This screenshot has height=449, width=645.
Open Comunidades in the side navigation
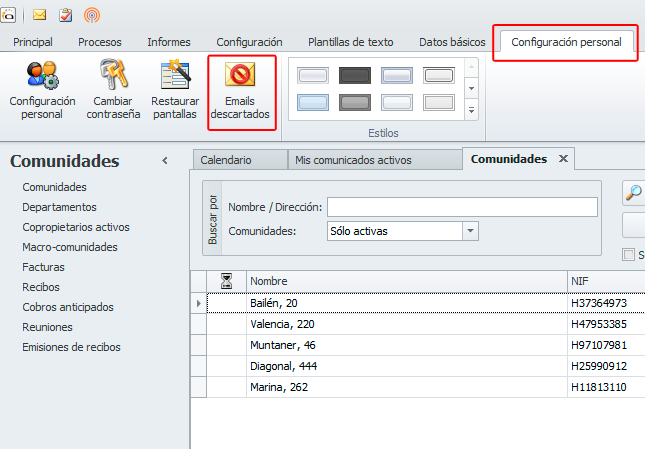coord(54,187)
